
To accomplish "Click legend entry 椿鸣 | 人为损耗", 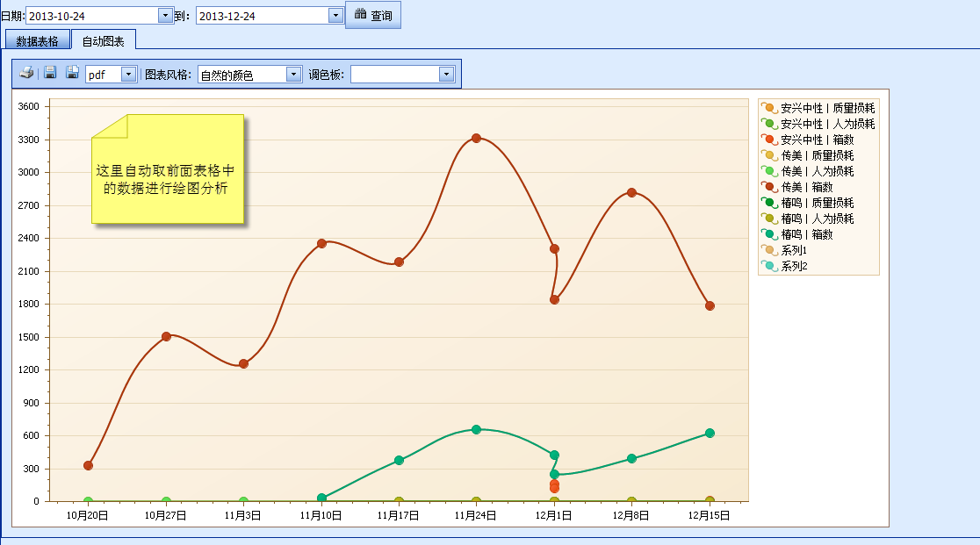I will (x=808, y=219).
